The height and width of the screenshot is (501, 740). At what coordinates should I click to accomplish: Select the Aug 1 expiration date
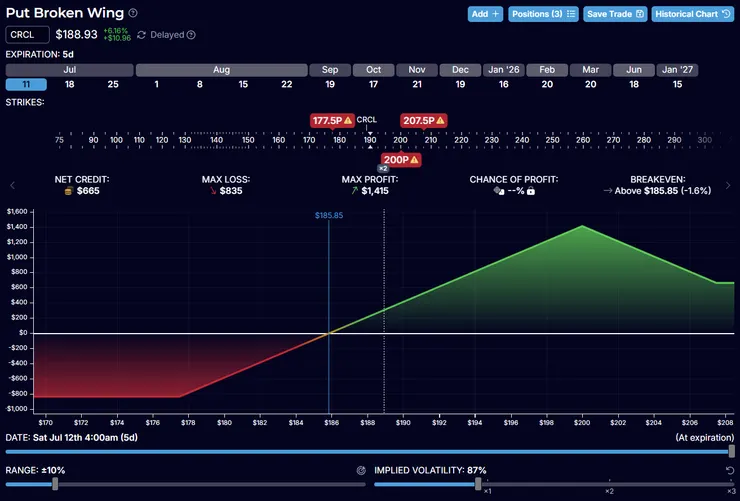point(156,84)
